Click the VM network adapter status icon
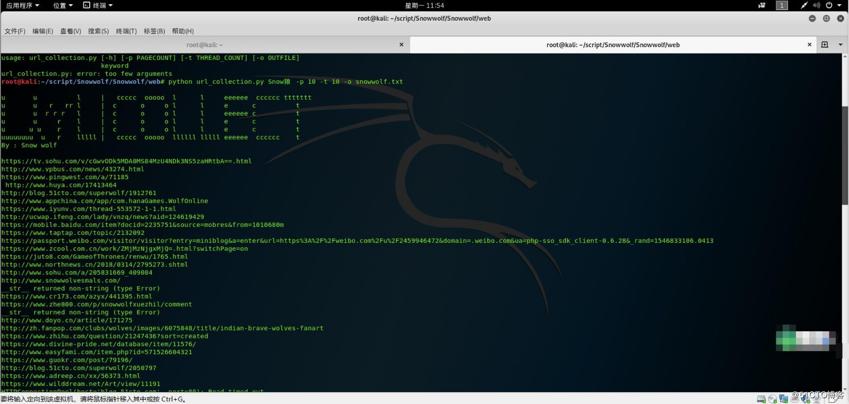Screen dimensions: 849x404 click(782, 399)
